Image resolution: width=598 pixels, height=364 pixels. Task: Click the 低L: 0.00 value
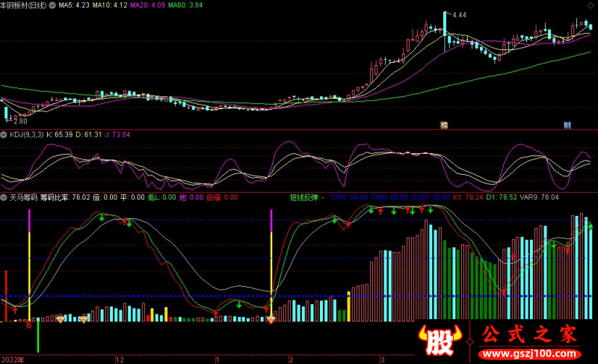click(162, 197)
